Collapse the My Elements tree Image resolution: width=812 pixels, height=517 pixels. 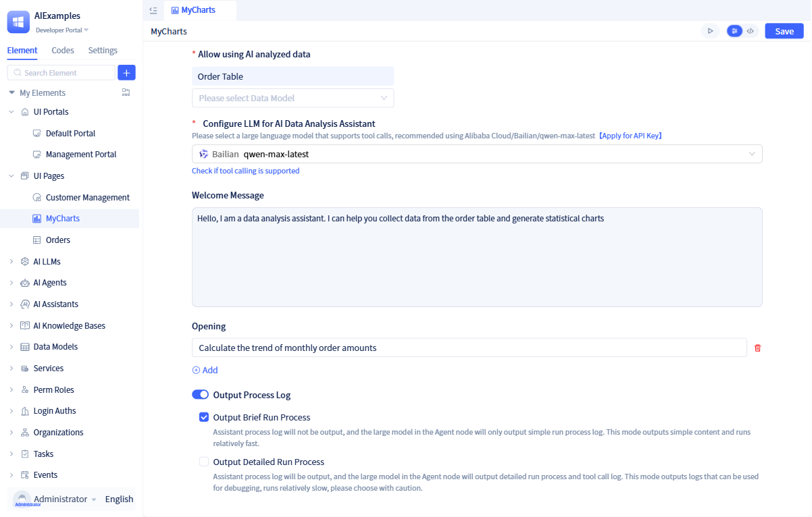11,92
